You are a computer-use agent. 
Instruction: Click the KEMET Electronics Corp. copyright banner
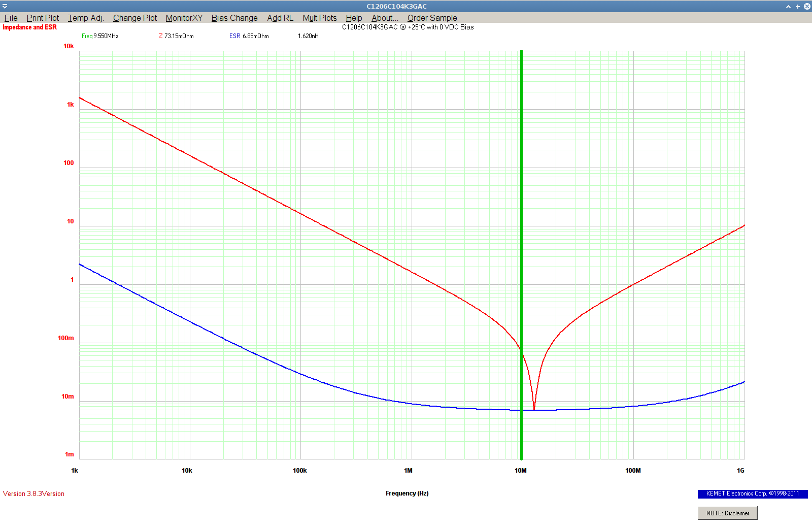752,493
